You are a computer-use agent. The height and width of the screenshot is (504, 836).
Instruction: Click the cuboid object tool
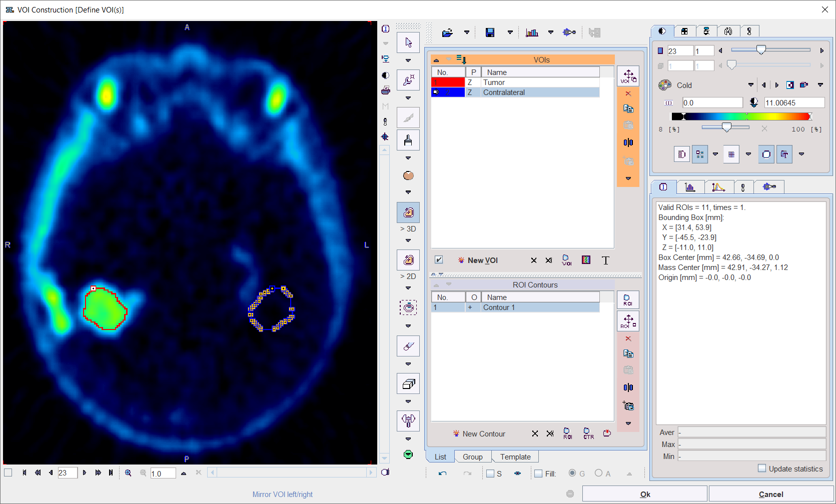[408, 383]
